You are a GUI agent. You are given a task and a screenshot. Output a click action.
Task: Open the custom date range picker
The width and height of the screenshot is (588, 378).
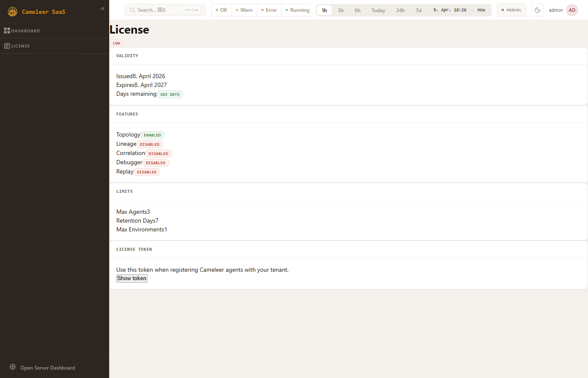pyautogui.click(x=459, y=10)
